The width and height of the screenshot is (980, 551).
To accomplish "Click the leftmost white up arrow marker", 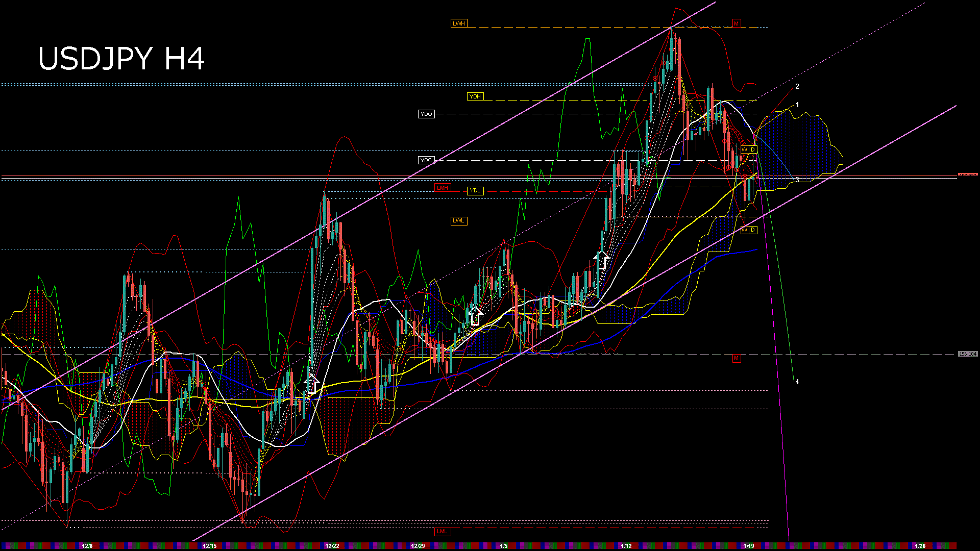I will click(x=311, y=384).
